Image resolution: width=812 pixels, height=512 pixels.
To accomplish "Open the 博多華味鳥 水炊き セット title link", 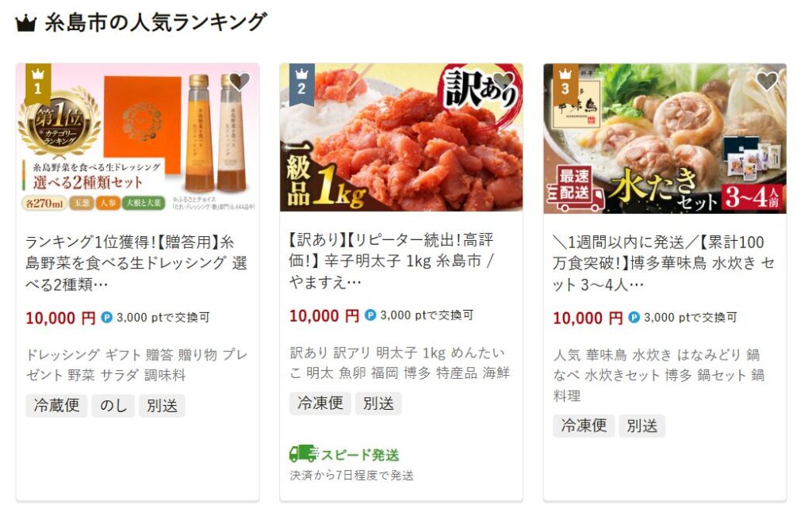I will pos(664,263).
